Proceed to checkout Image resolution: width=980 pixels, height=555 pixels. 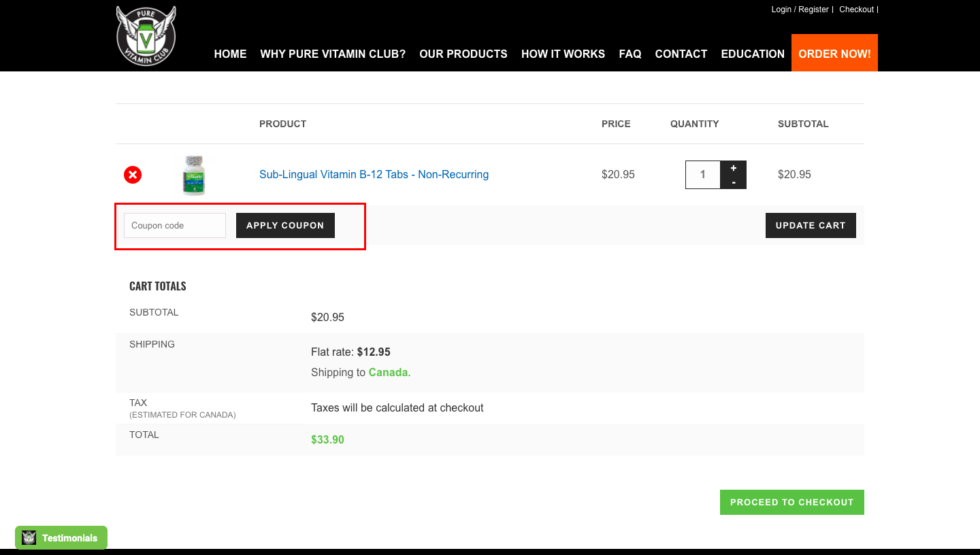(792, 502)
